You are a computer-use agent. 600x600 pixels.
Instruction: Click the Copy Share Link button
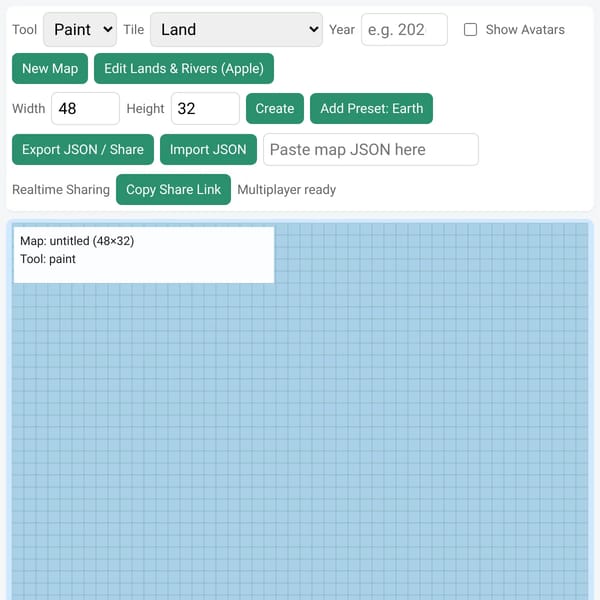[173, 189]
